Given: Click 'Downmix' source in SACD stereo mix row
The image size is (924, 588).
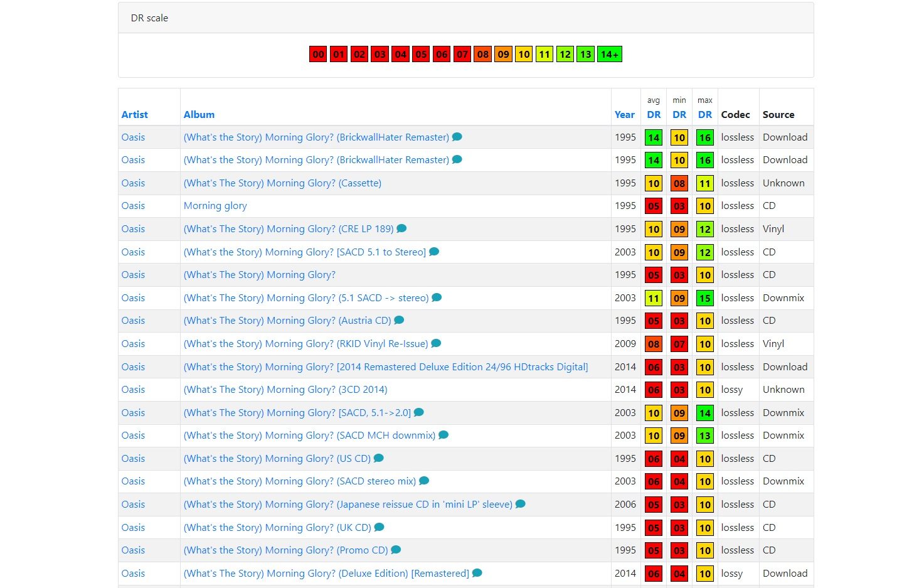Looking at the screenshot, I should pos(783,481).
